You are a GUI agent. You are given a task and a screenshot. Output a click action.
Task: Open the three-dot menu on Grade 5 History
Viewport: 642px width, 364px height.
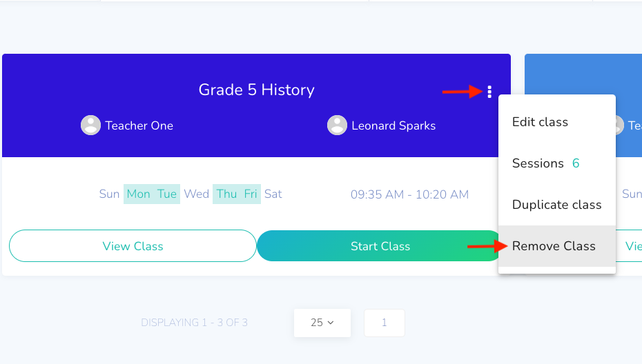coord(489,92)
